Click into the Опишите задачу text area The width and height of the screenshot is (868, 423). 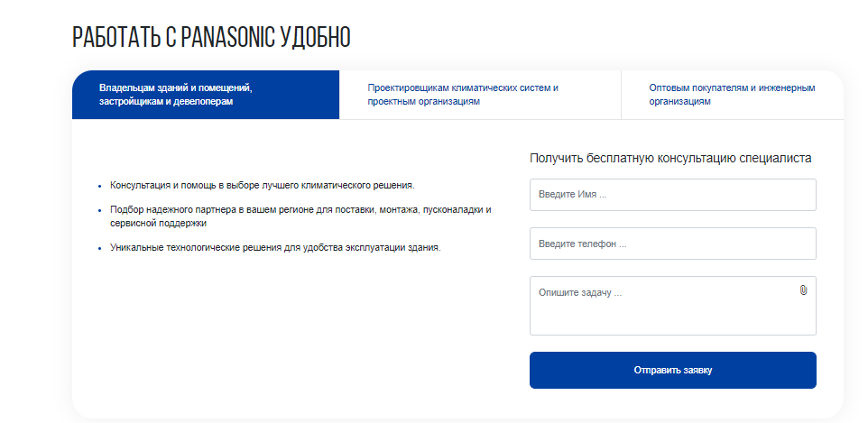click(672, 306)
